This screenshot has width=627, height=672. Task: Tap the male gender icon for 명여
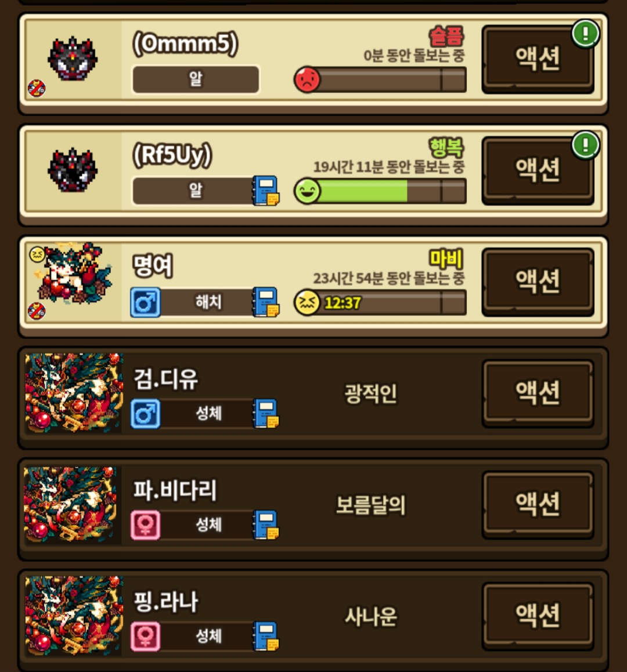[x=145, y=302]
